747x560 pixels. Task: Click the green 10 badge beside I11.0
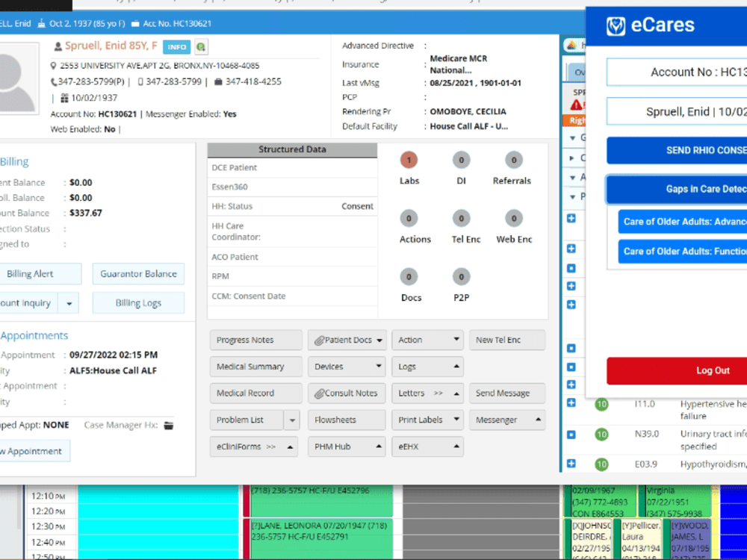click(x=601, y=404)
